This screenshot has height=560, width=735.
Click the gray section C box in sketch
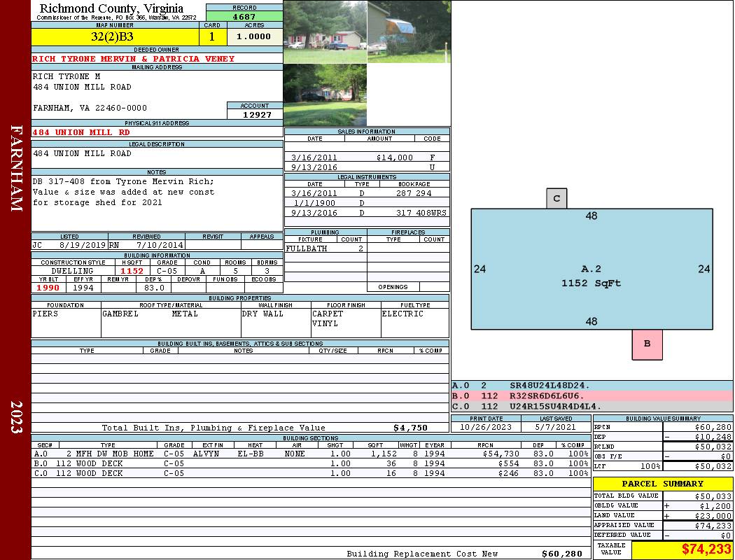pyautogui.click(x=556, y=199)
